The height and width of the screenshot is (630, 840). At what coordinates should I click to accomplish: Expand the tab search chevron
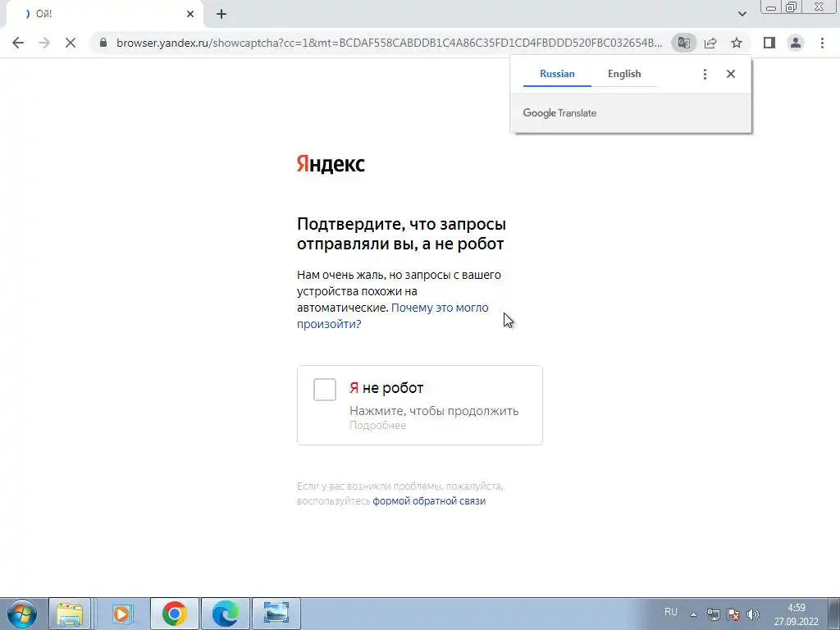pyautogui.click(x=742, y=14)
